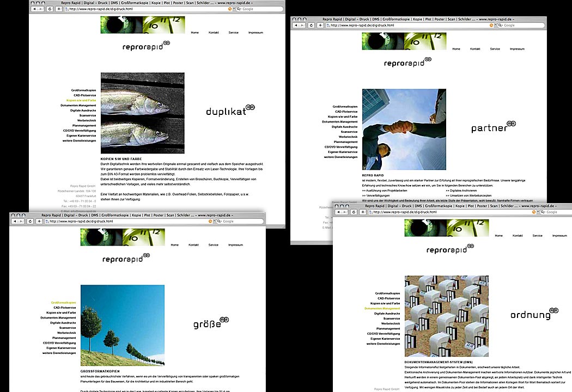
Task: Open the search magnifier dropdown in the ordnung window
Action: pos(542,212)
